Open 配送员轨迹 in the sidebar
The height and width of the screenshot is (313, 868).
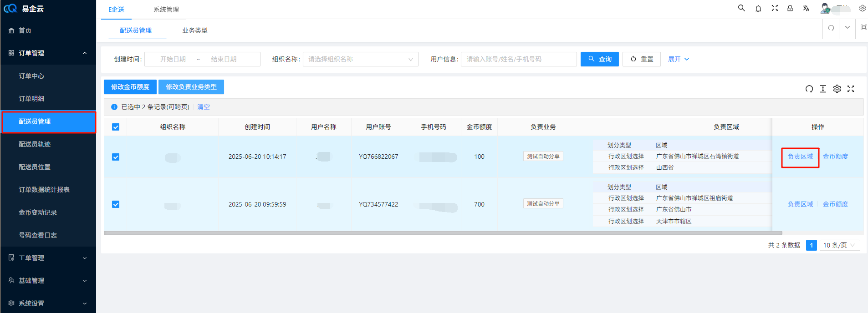(x=35, y=144)
